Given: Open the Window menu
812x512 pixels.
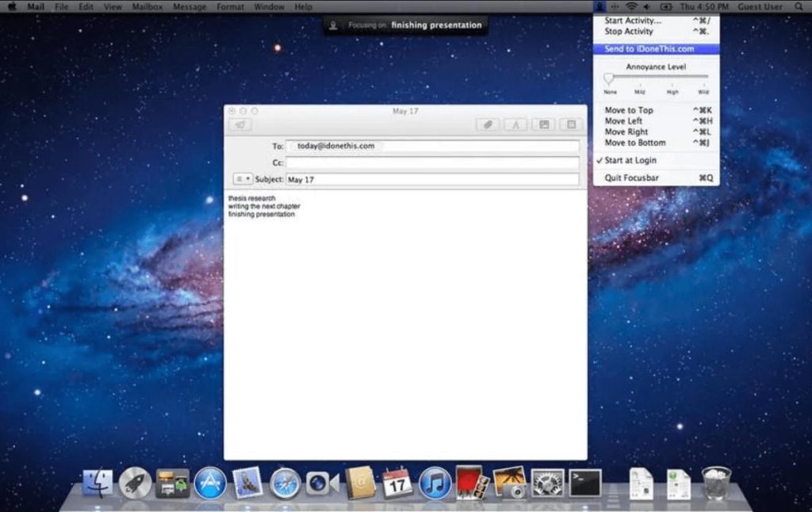Looking at the screenshot, I should click(x=269, y=6).
